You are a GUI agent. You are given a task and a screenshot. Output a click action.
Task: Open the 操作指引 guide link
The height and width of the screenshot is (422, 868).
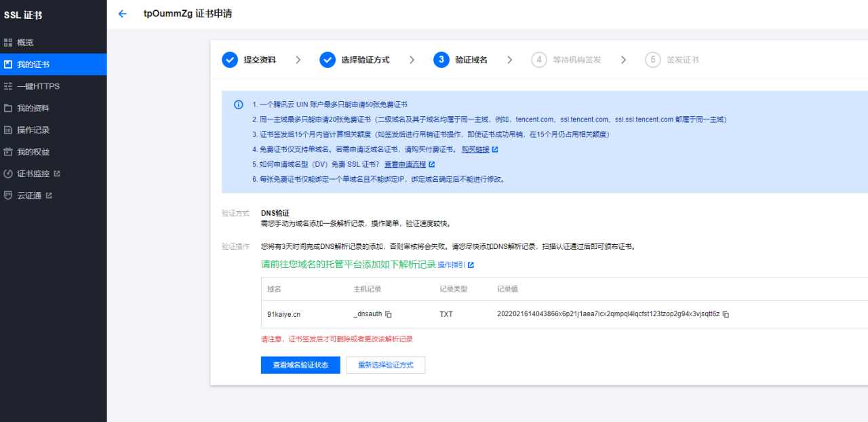[x=452, y=265]
